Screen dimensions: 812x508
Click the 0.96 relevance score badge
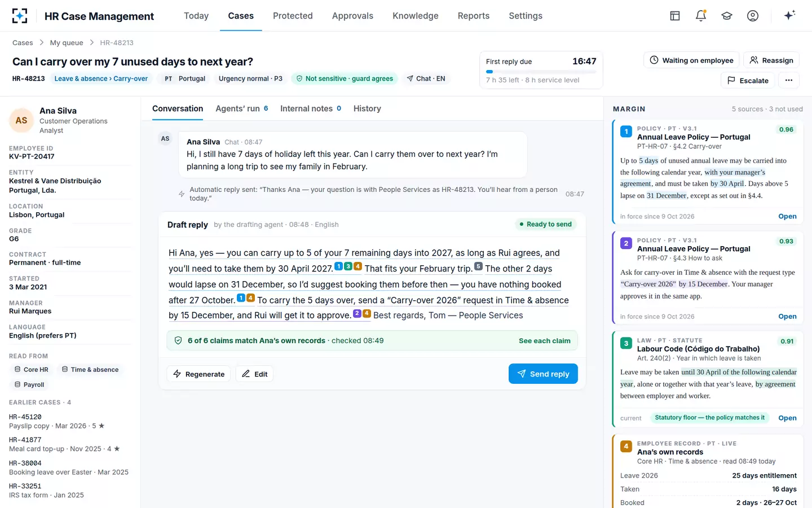[x=786, y=129]
